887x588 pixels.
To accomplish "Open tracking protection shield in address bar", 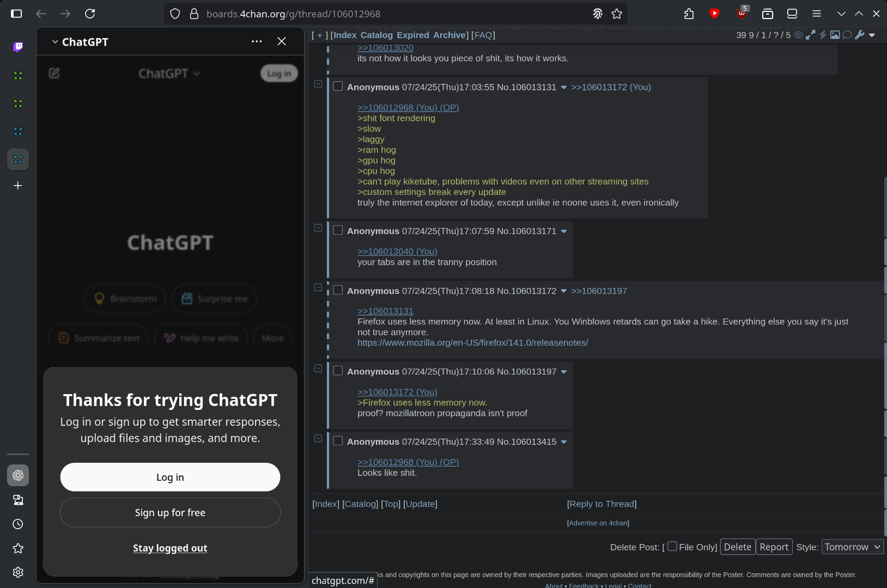I will [175, 14].
